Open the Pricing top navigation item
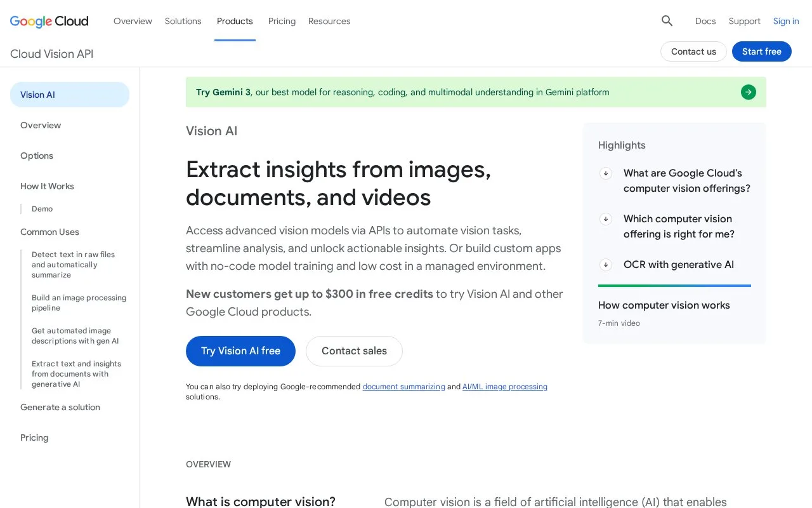812x508 pixels. click(282, 21)
